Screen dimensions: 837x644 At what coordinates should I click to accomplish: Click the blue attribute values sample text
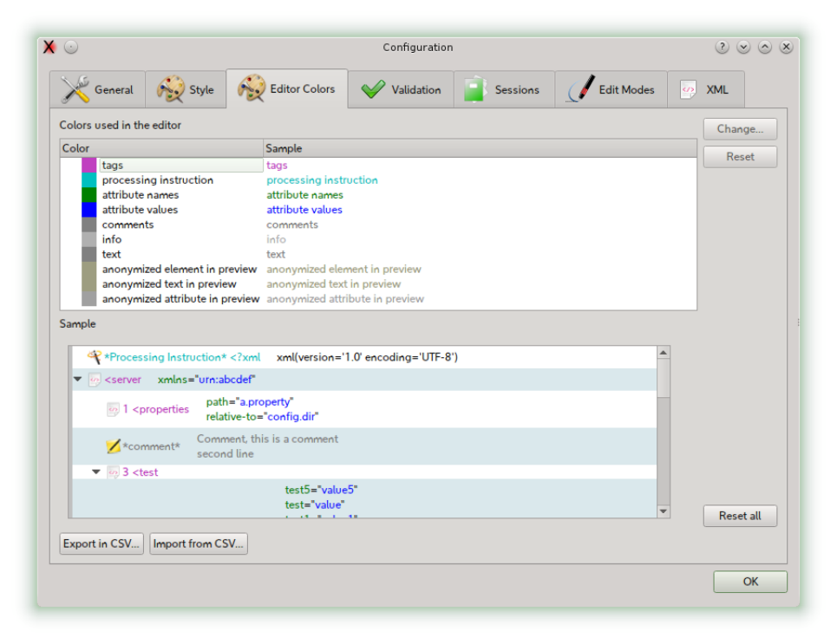pos(304,210)
